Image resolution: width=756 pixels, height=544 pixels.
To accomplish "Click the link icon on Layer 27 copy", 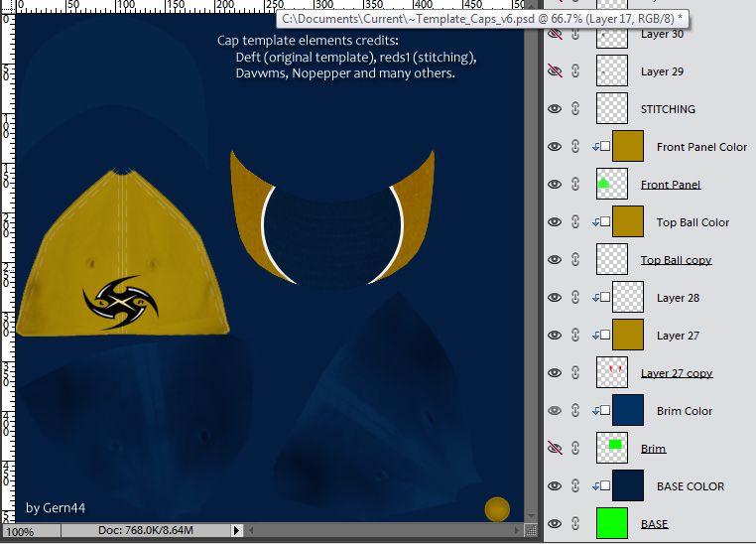I will coord(575,373).
